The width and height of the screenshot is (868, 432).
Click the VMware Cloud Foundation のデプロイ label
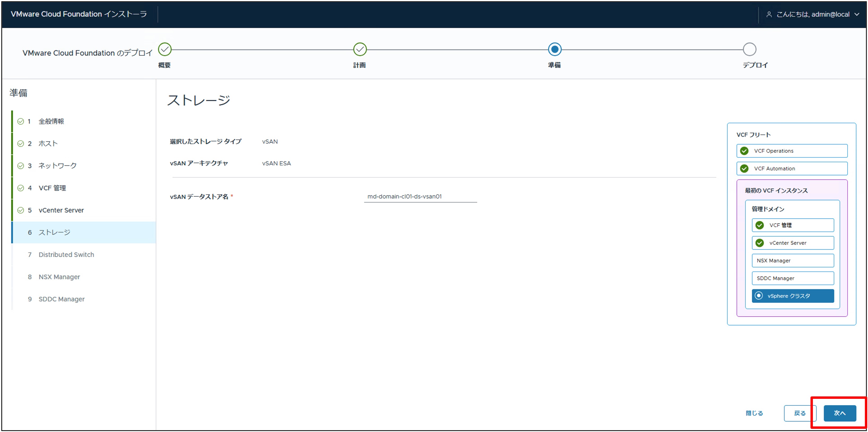pyautogui.click(x=88, y=53)
